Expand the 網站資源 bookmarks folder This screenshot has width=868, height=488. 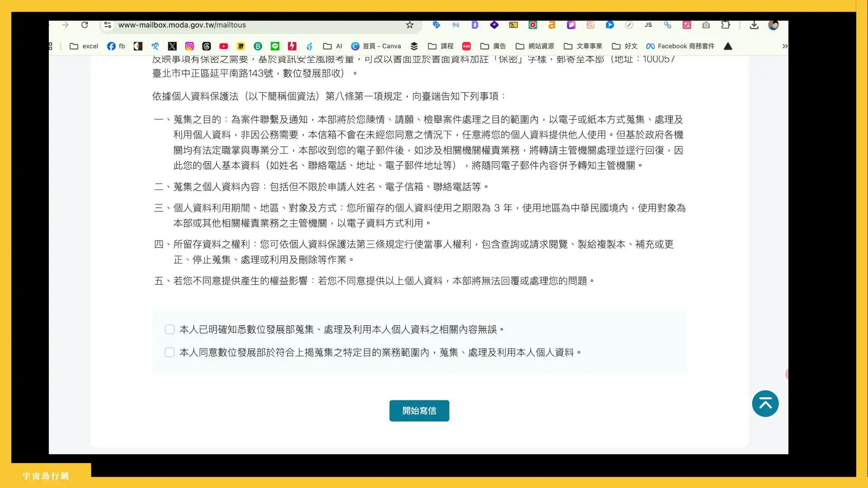click(x=535, y=46)
